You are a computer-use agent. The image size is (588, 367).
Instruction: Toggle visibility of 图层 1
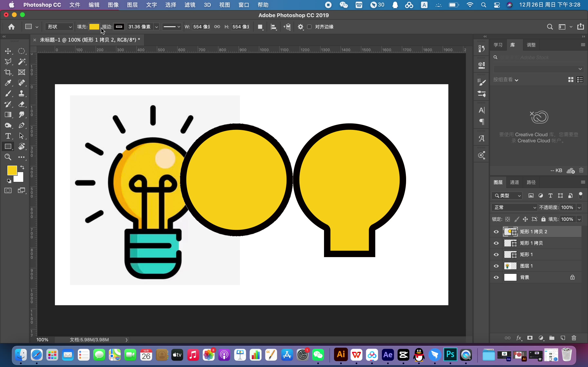(496, 265)
